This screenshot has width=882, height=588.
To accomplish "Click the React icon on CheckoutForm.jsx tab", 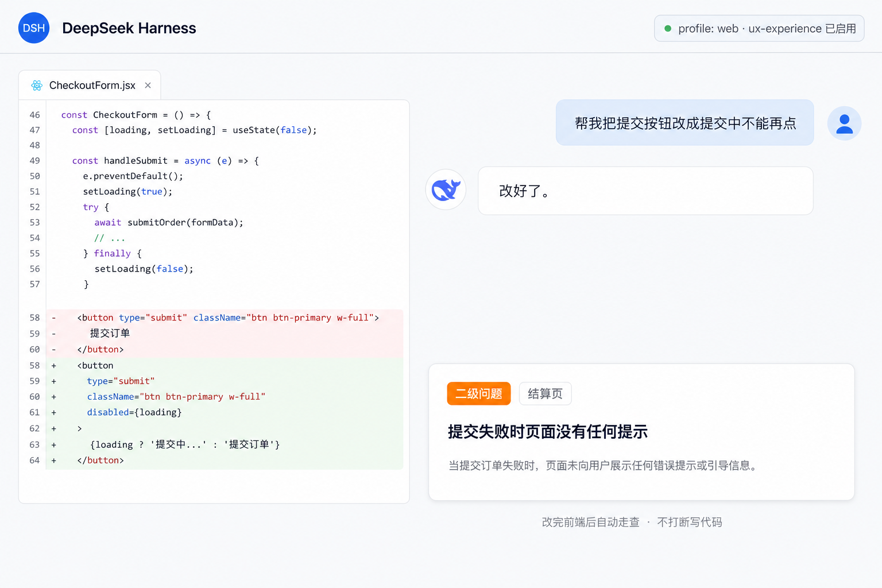I will (37, 86).
